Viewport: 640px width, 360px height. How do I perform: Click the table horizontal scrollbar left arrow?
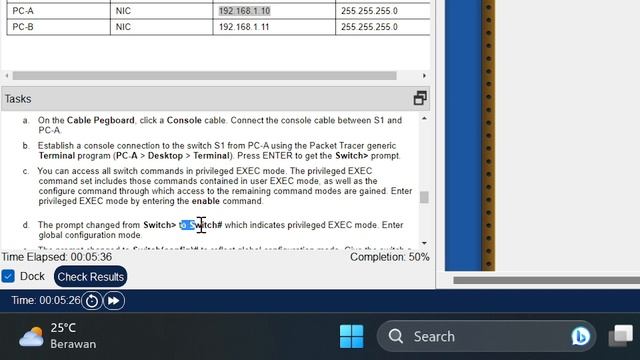tap(7, 76)
